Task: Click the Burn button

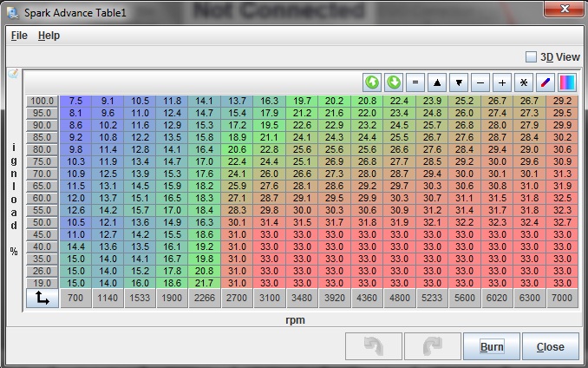Action: [492, 346]
